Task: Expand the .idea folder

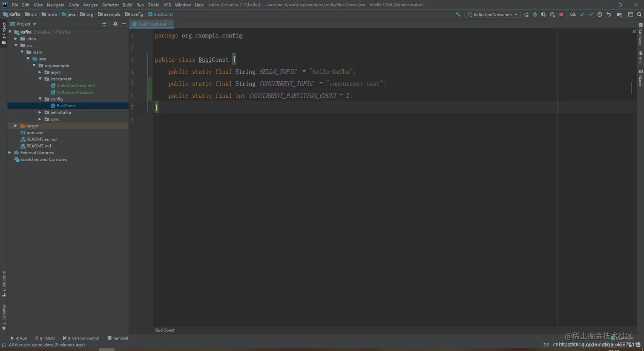Action: [x=16, y=39]
